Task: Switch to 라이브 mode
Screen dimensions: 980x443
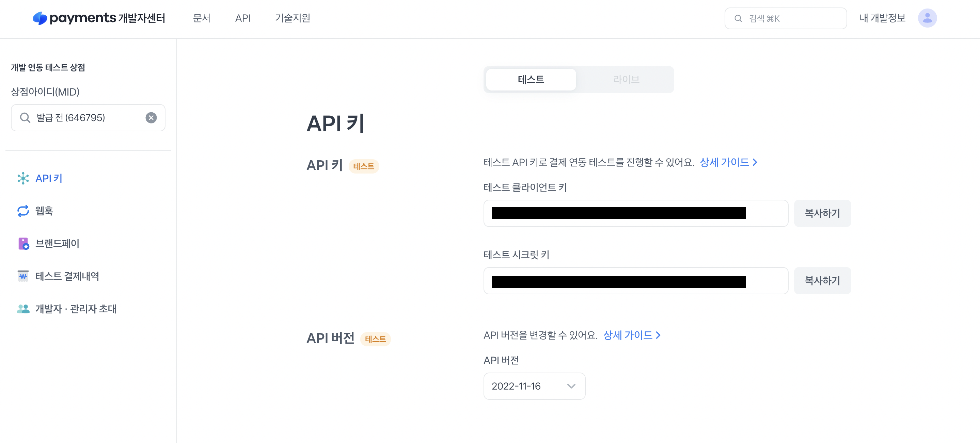Action: click(626, 80)
